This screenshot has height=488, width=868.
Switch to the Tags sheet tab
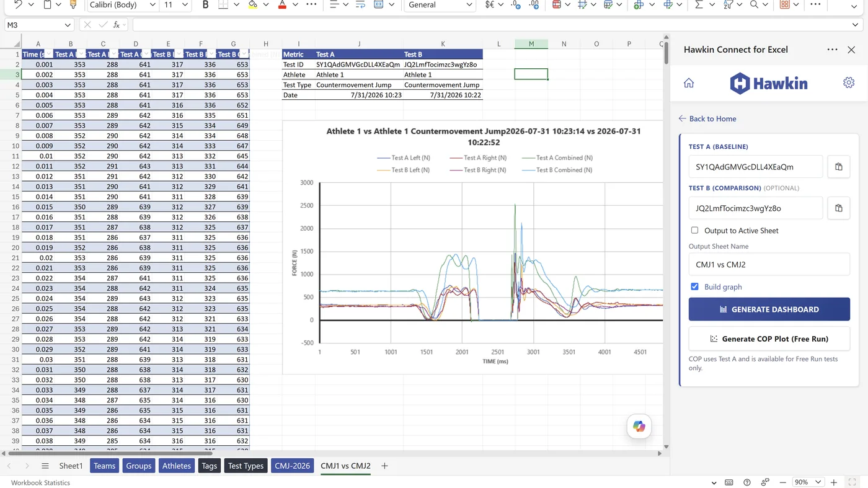coord(210,466)
